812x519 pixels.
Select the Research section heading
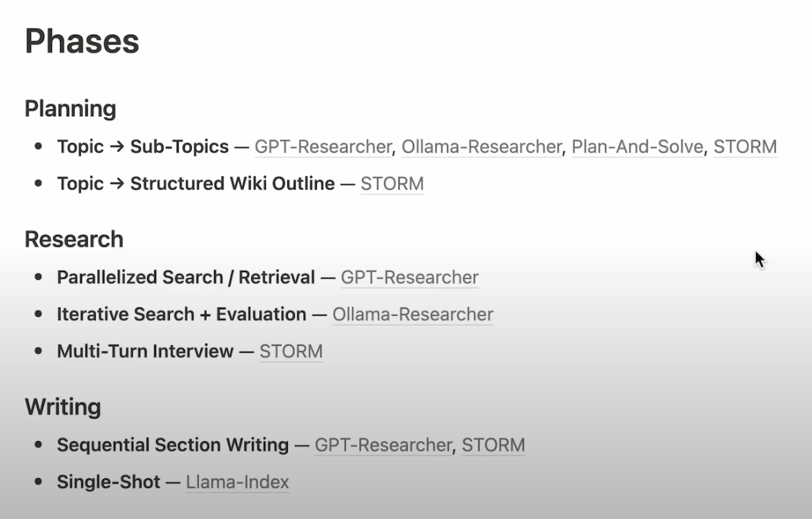coord(74,239)
